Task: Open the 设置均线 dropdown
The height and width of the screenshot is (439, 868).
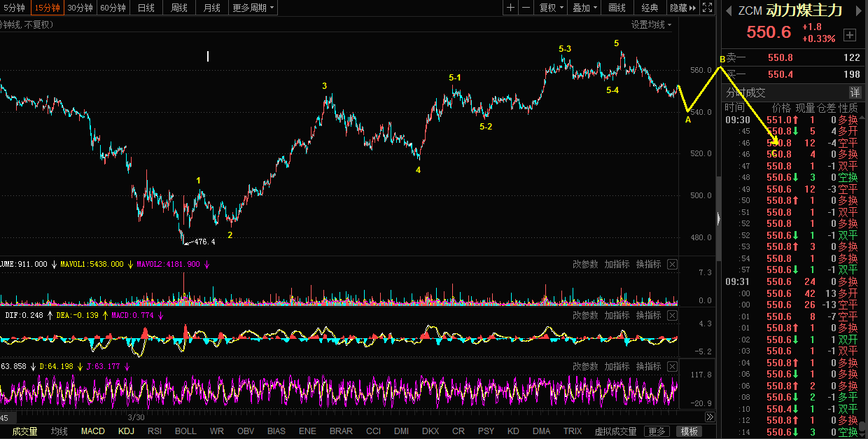Action: pos(652,25)
